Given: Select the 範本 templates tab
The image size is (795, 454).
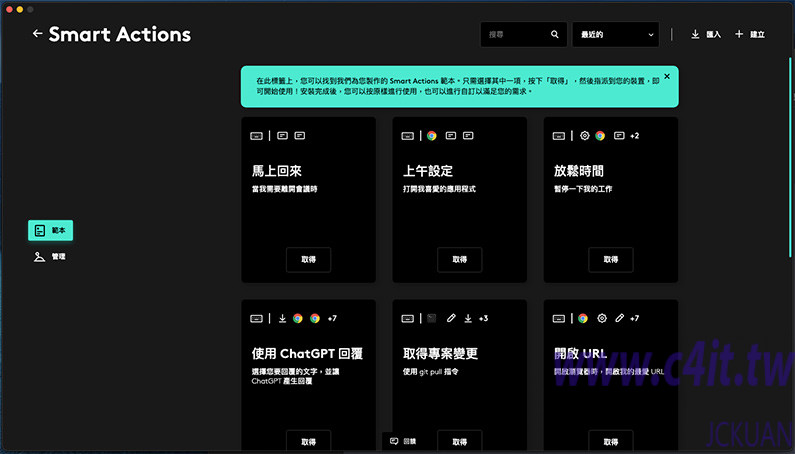Looking at the screenshot, I should 50,230.
